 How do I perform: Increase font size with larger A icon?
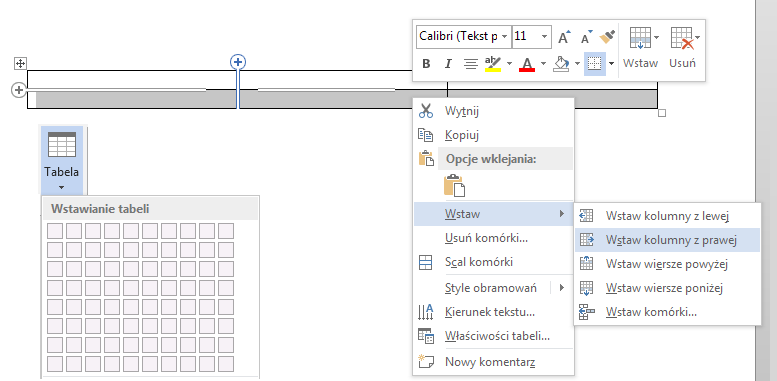click(x=564, y=37)
